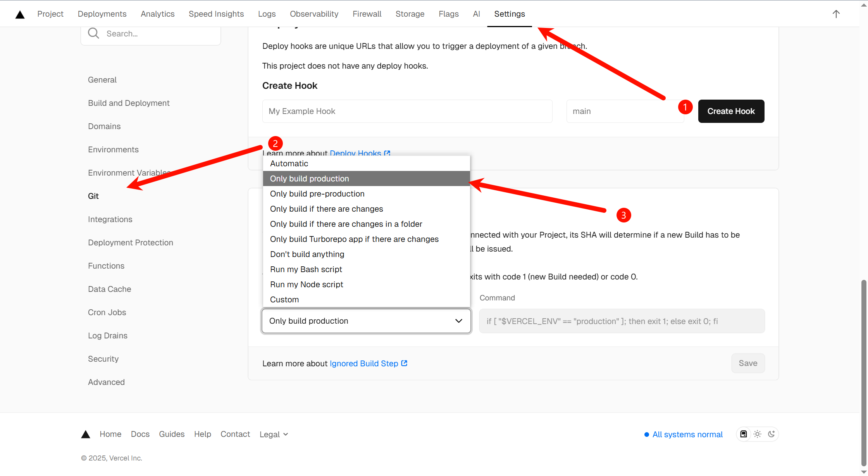Screen dimensions: 868x476
Task: Open Integrations settings
Action: tap(110, 219)
